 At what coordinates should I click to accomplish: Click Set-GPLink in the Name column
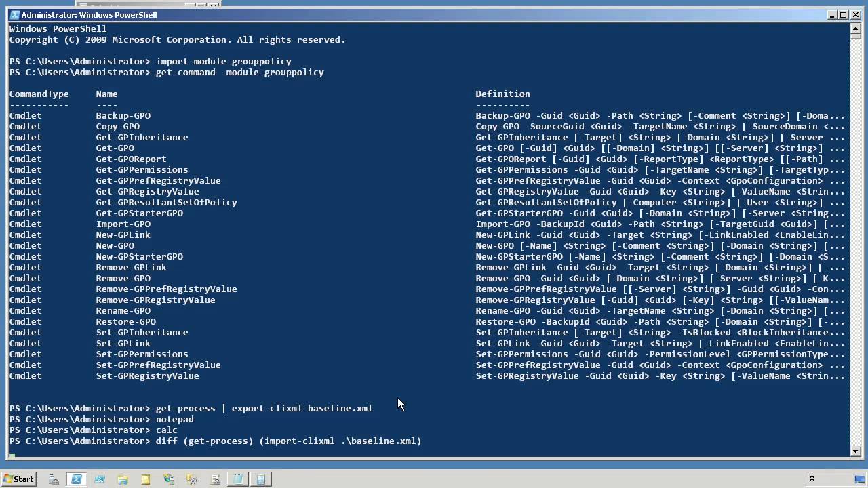point(123,343)
